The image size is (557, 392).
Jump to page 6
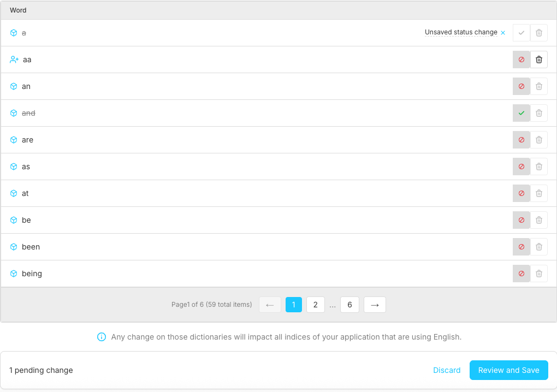tap(349, 305)
